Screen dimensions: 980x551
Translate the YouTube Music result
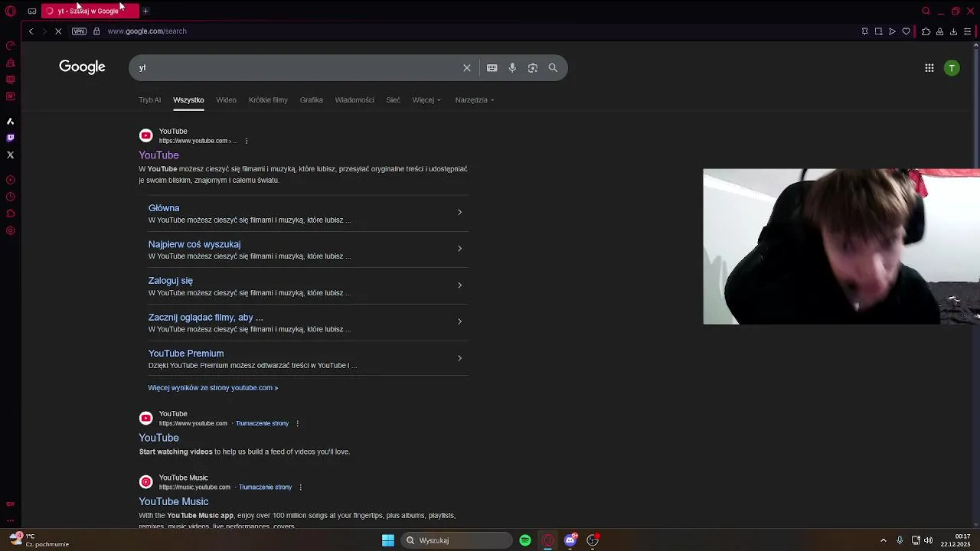265,487
